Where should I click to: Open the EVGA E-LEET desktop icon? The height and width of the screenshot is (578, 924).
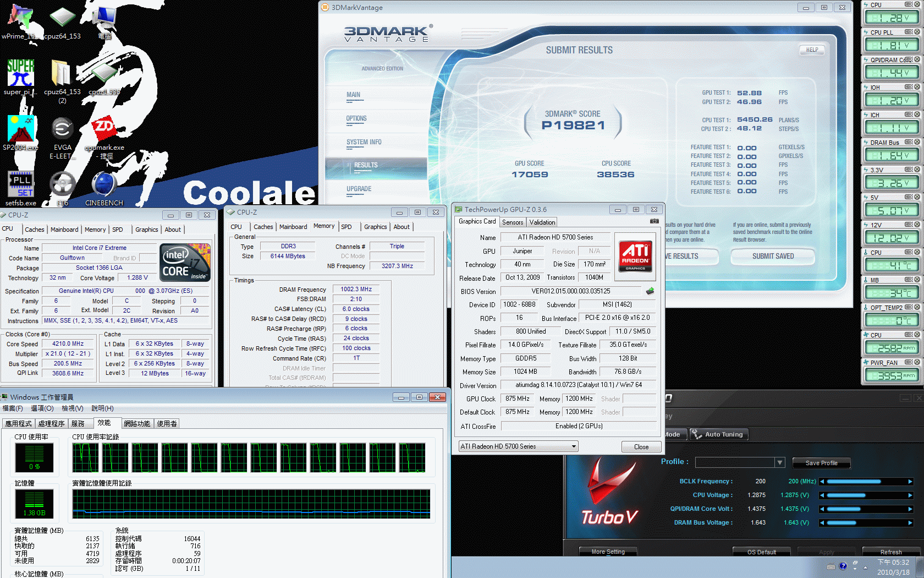tap(62, 137)
